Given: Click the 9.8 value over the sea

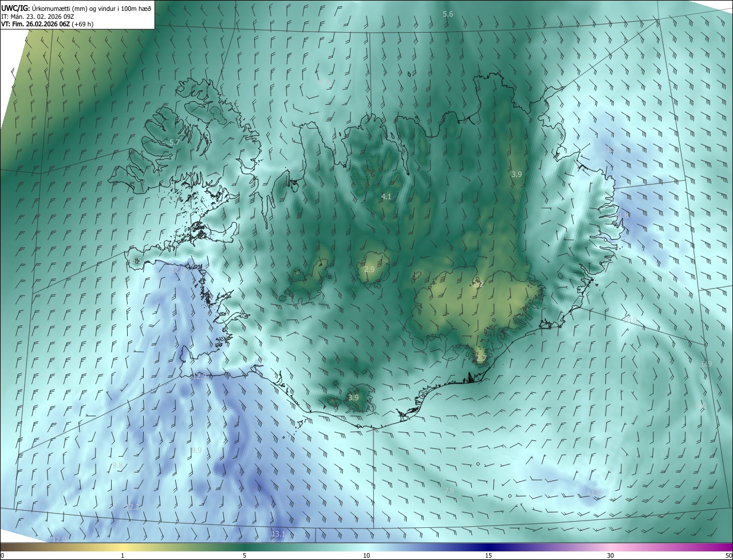Looking at the screenshot, I should 117,465.
